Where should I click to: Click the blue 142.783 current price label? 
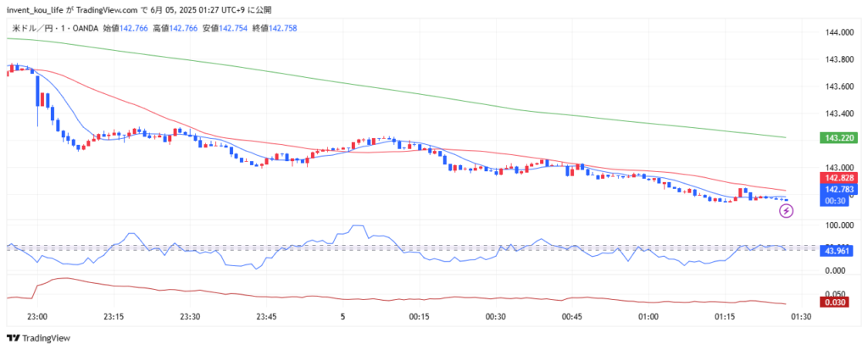839,190
